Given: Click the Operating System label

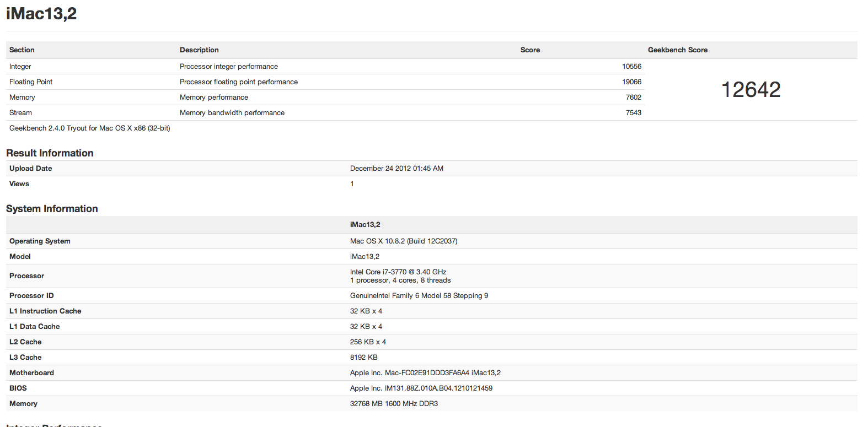Looking at the screenshot, I should pos(40,241).
